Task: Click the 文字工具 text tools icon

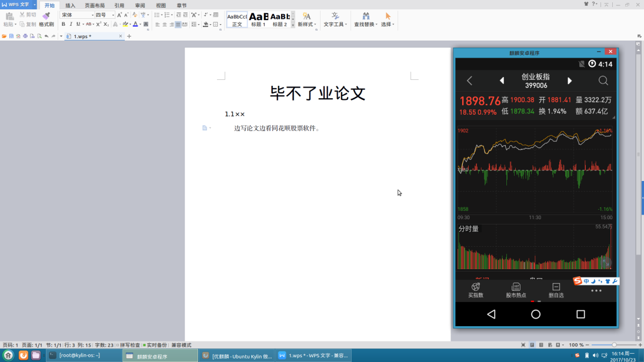Action: [x=335, y=16]
